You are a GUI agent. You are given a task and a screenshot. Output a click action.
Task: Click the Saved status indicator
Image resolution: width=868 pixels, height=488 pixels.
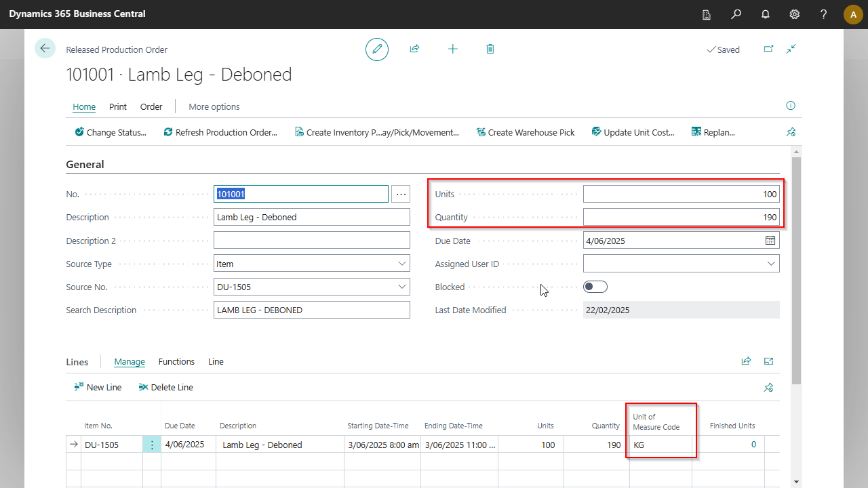(723, 49)
